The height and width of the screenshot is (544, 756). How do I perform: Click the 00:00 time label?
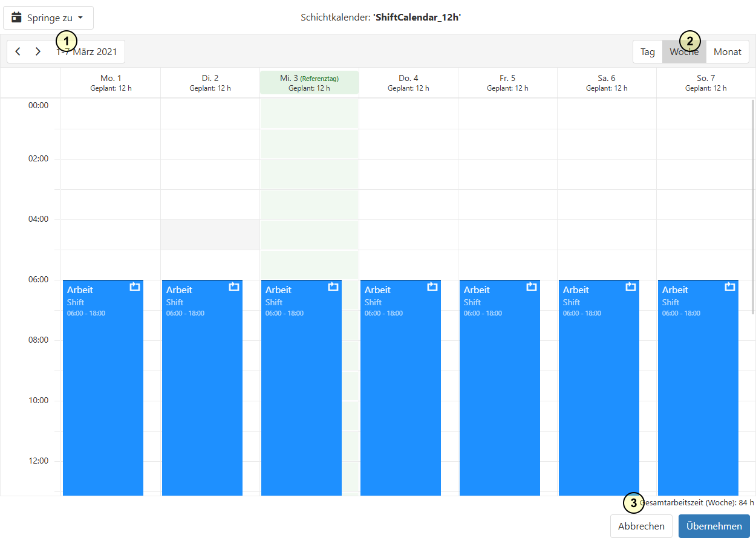pos(39,105)
